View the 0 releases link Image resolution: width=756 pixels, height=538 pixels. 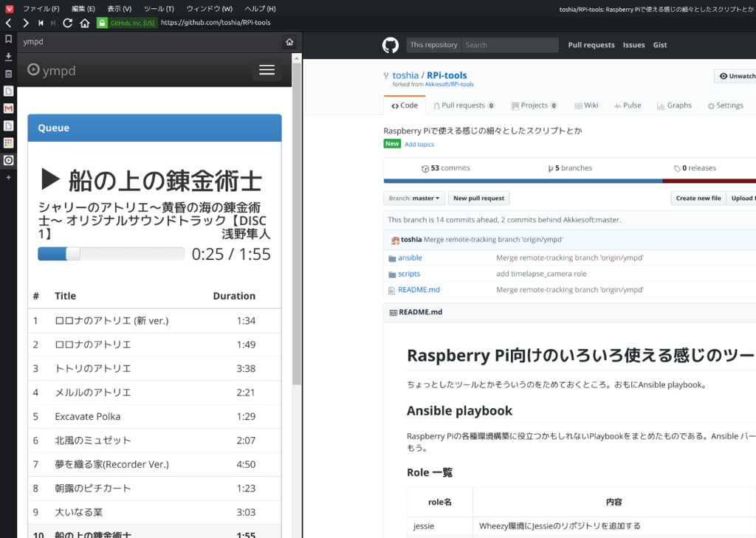click(695, 168)
